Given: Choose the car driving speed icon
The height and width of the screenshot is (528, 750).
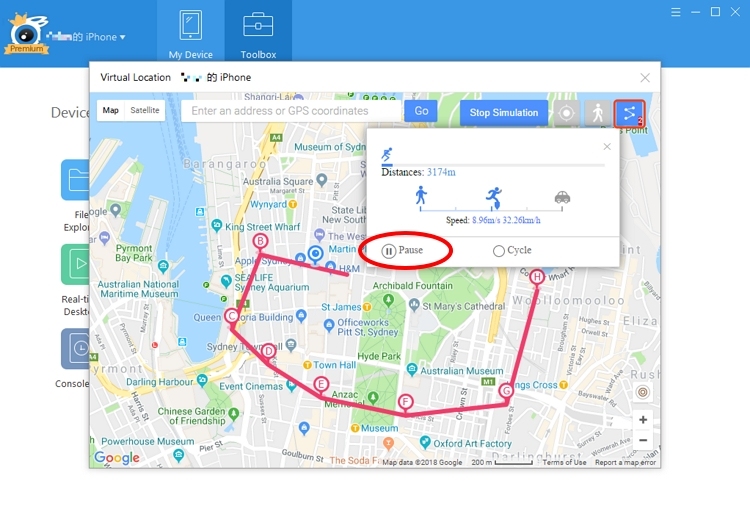Looking at the screenshot, I should [563, 198].
